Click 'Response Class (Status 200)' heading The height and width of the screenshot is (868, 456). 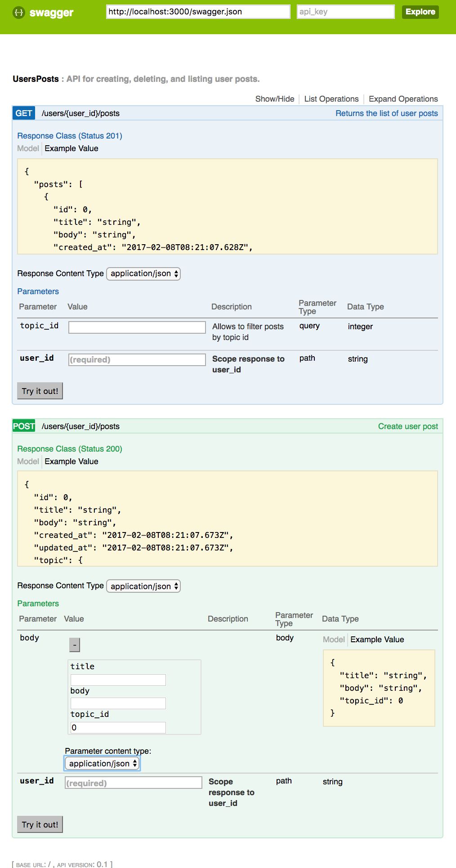(70, 449)
